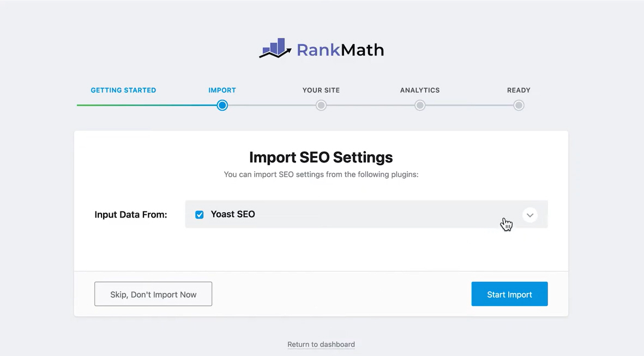This screenshot has width=644, height=356.
Task: Click the import plugins description text
Action: point(321,174)
